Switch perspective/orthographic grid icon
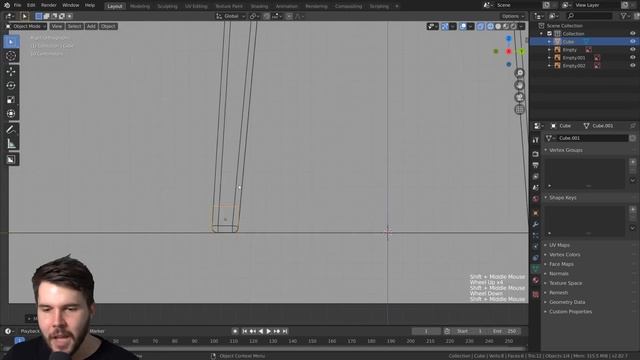640x360 pixels. click(x=520, y=109)
